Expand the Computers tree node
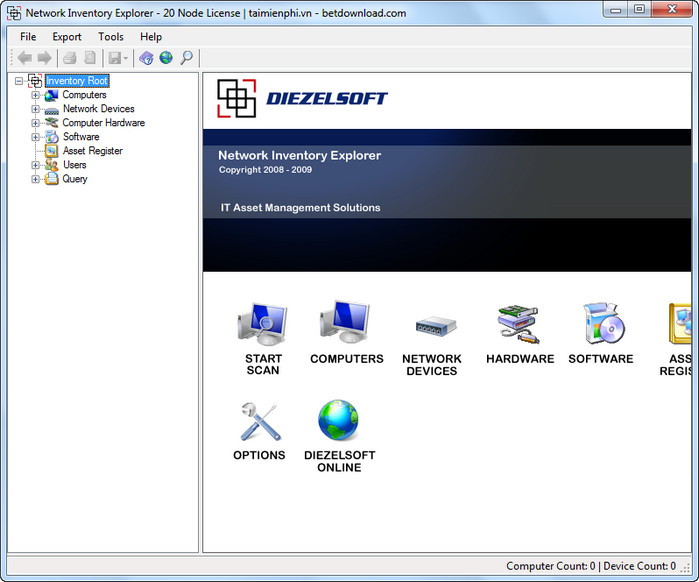 click(x=35, y=95)
